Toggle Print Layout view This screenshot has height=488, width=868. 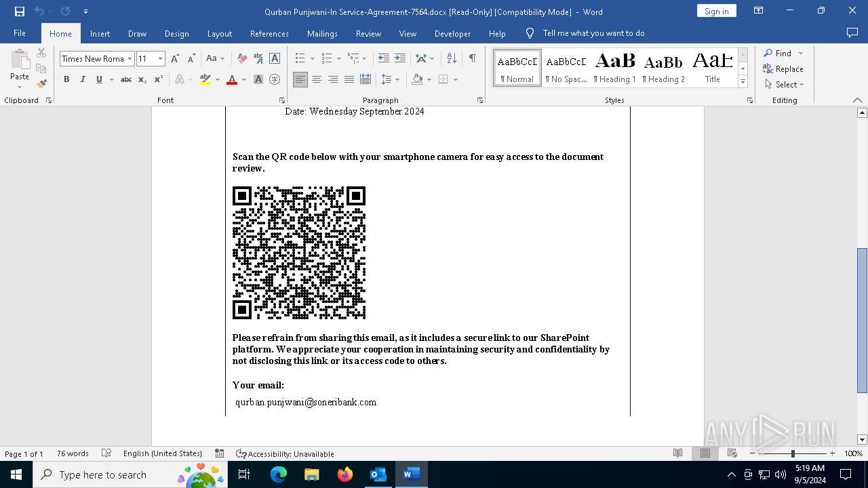tap(705, 453)
